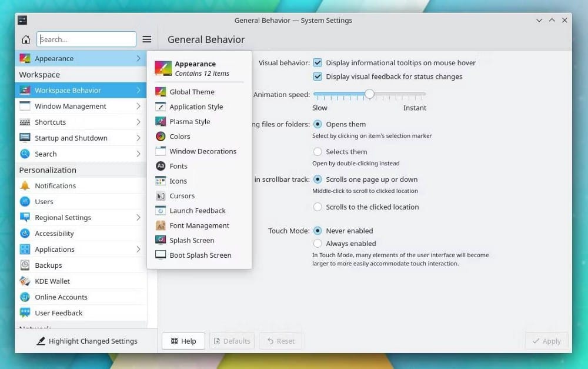Open the Fonts settings
The height and width of the screenshot is (369, 588).
[x=179, y=166]
